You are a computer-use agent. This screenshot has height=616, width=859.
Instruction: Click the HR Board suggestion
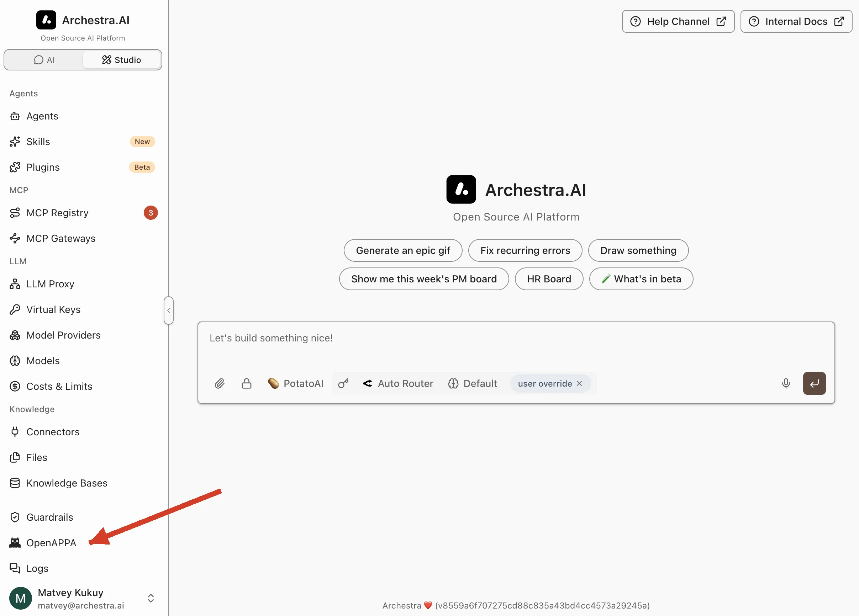tap(549, 279)
